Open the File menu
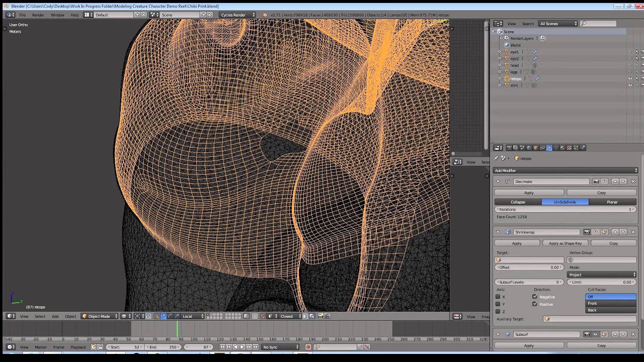This screenshot has width=644, height=362. pyautogui.click(x=23, y=15)
